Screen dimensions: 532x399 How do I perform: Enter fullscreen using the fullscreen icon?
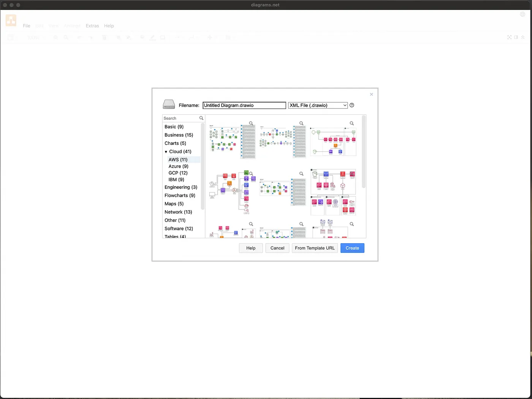pyautogui.click(x=509, y=37)
